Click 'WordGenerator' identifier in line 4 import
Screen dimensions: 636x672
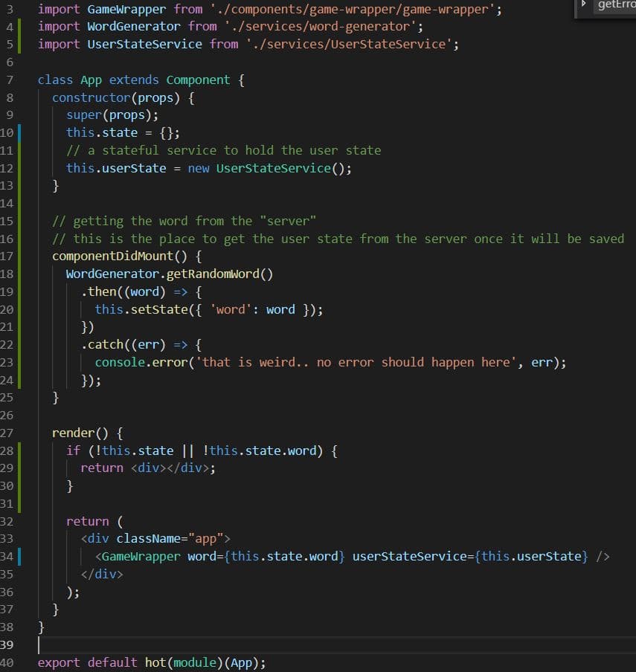pos(134,27)
